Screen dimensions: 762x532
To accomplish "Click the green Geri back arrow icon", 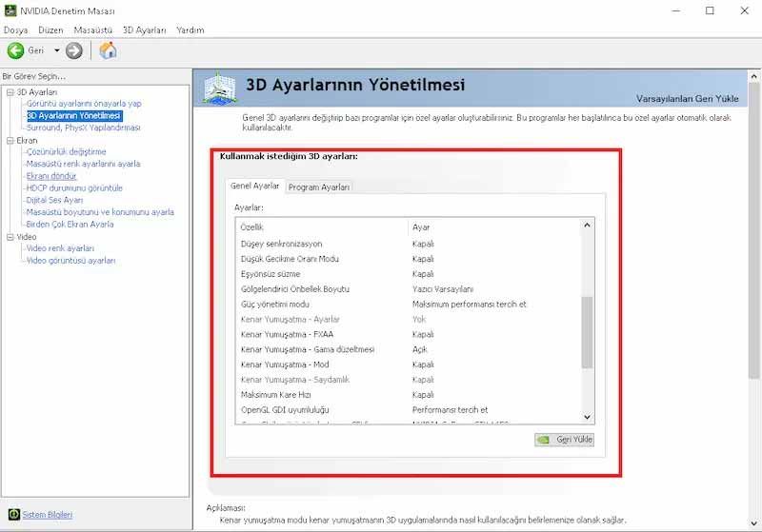I will pyautogui.click(x=15, y=50).
